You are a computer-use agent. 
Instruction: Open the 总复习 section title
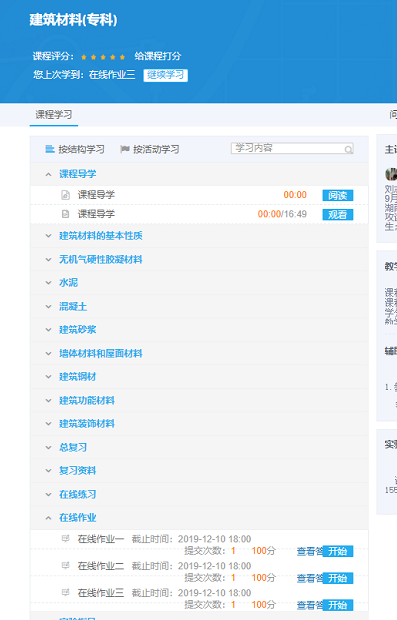pos(73,448)
